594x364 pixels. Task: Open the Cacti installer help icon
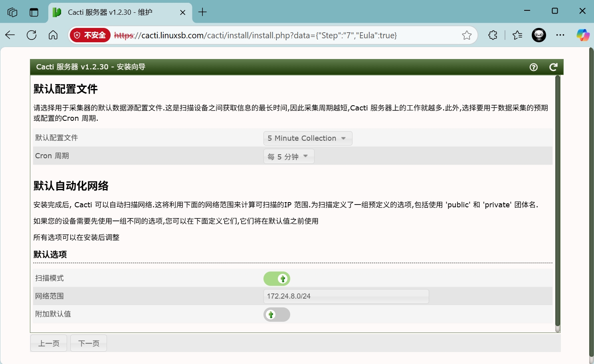pyautogui.click(x=533, y=67)
